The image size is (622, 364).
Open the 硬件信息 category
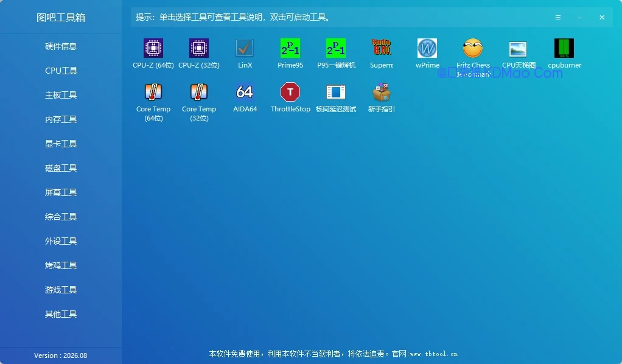pos(61,46)
